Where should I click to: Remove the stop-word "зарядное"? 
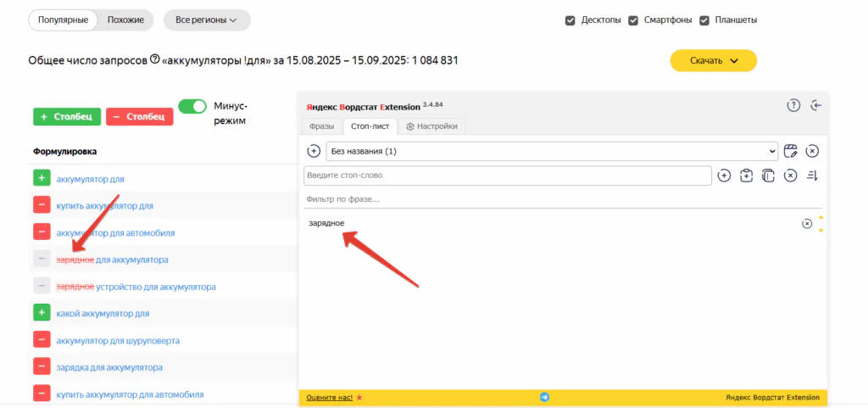[807, 224]
